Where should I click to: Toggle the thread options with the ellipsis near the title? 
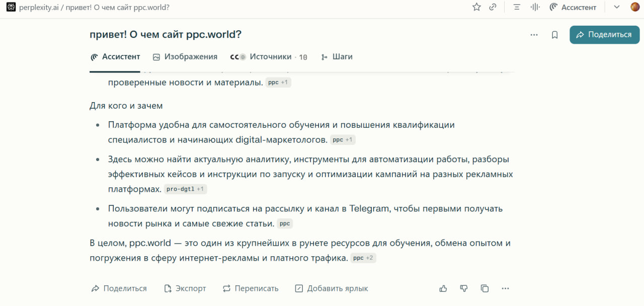tap(534, 35)
